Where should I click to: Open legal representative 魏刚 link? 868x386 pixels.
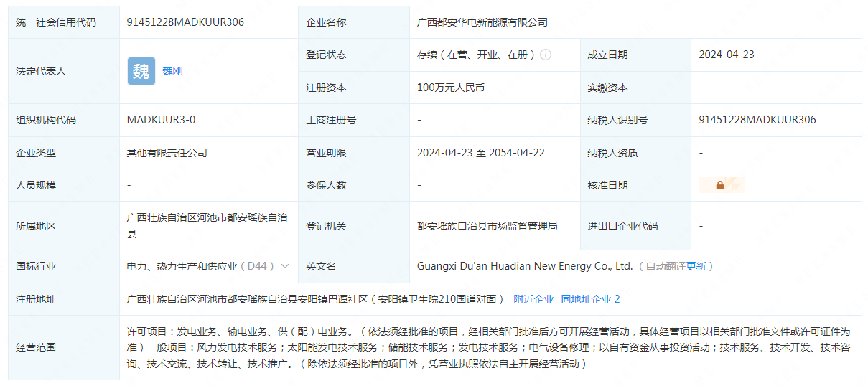(172, 71)
